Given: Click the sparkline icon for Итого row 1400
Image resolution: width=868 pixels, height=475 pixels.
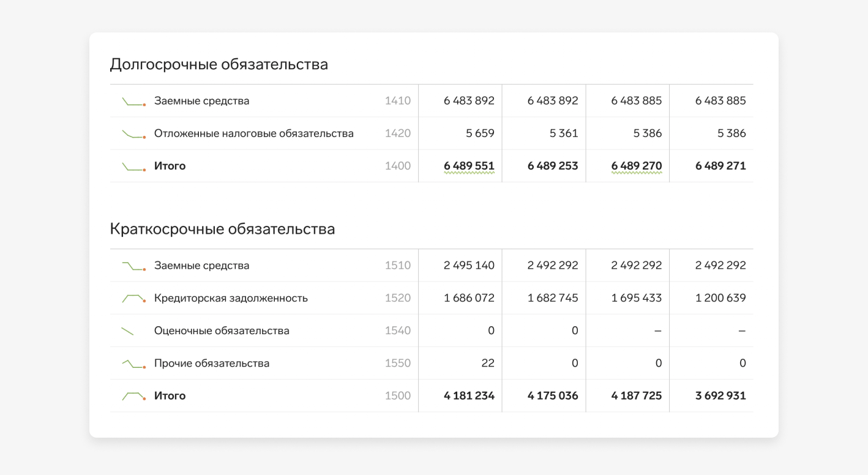Looking at the screenshot, I should 133,166.
